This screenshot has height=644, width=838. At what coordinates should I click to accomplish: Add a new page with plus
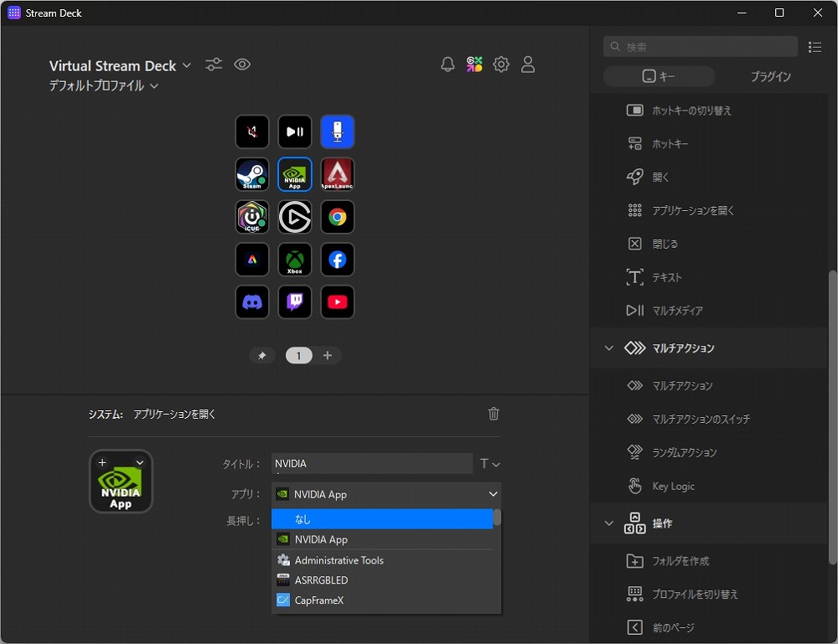point(328,356)
